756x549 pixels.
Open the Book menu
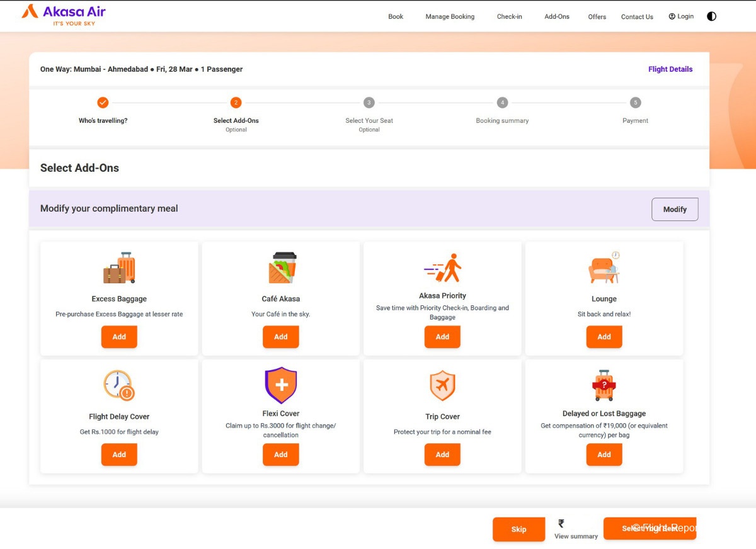(x=396, y=16)
